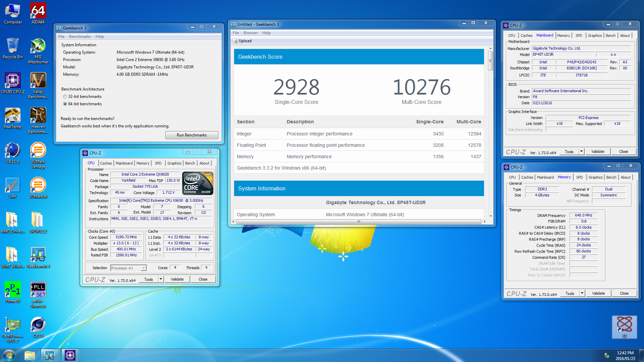This screenshot has height=362, width=644.
Task: Expand Tools dropdown arrow in CPU window
Action: (161, 279)
